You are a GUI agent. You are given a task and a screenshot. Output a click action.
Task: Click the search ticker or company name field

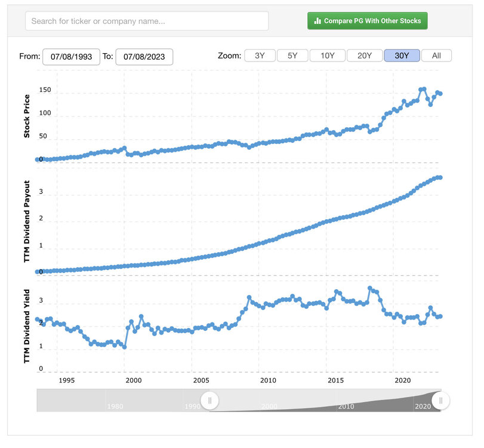coord(147,21)
